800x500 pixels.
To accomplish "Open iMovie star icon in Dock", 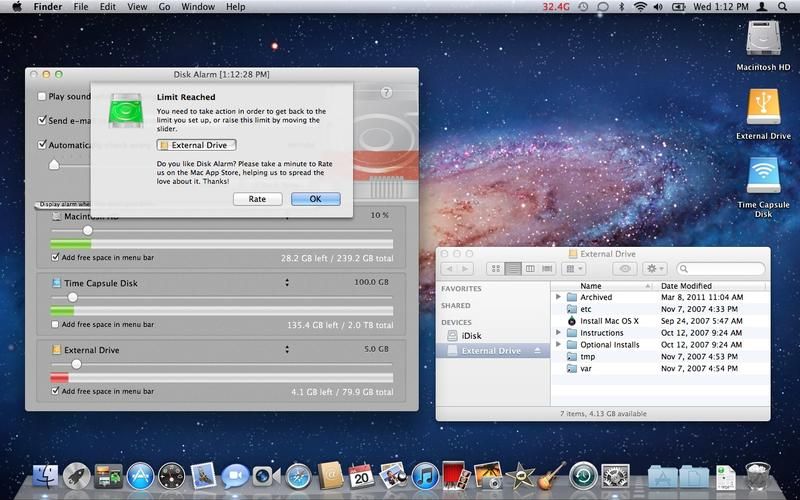I will [519, 476].
